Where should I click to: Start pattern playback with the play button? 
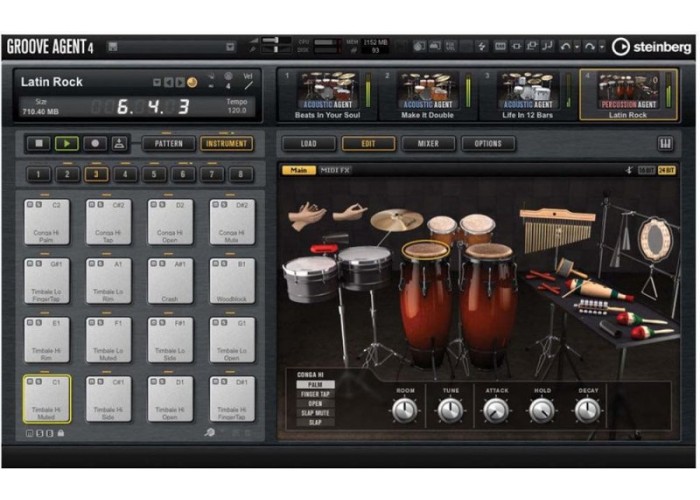pos(67,143)
